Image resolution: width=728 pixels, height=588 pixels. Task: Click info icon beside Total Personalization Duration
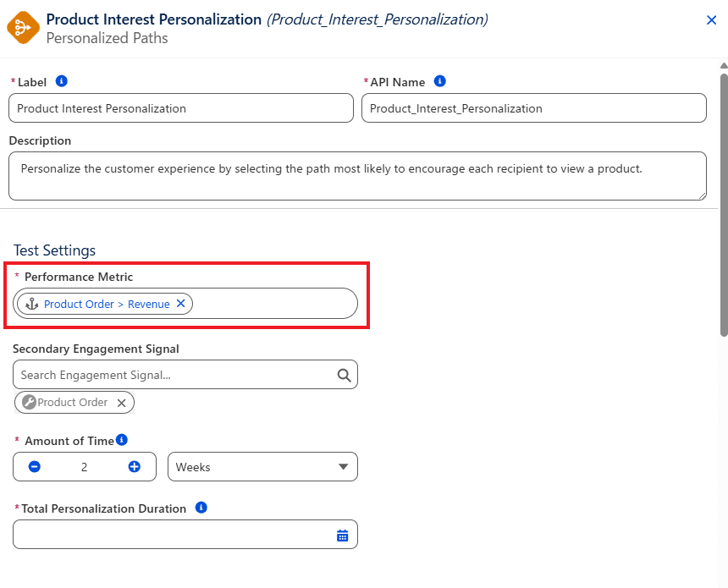pos(201,508)
